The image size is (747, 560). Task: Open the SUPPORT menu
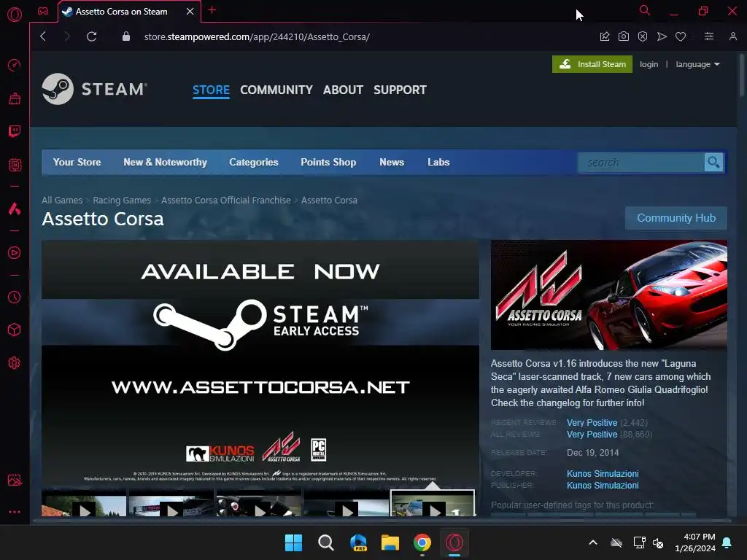(400, 90)
